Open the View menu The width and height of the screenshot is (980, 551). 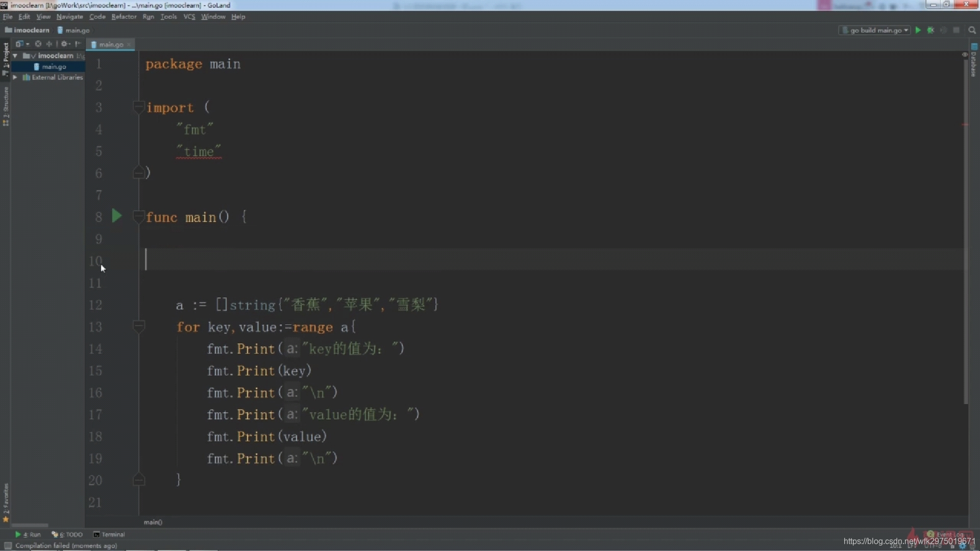click(43, 17)
